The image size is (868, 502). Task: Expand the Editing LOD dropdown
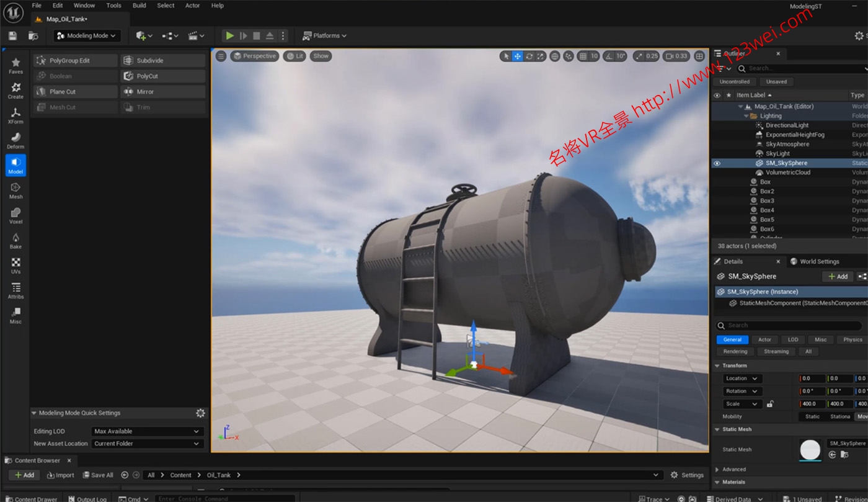(x=147, y=431)
